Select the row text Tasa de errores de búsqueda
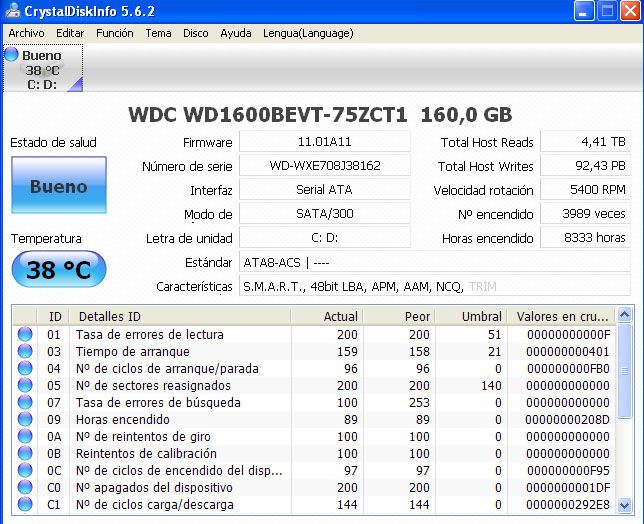 tap(158, 402)
